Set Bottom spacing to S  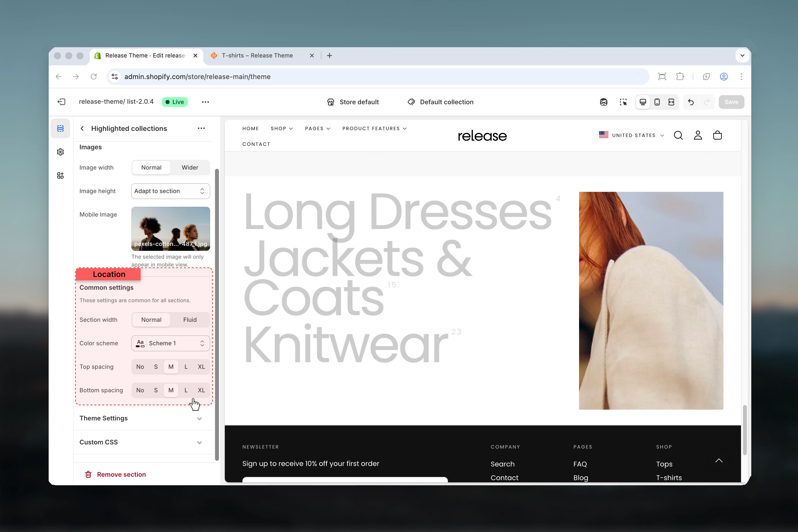(156, 390)
